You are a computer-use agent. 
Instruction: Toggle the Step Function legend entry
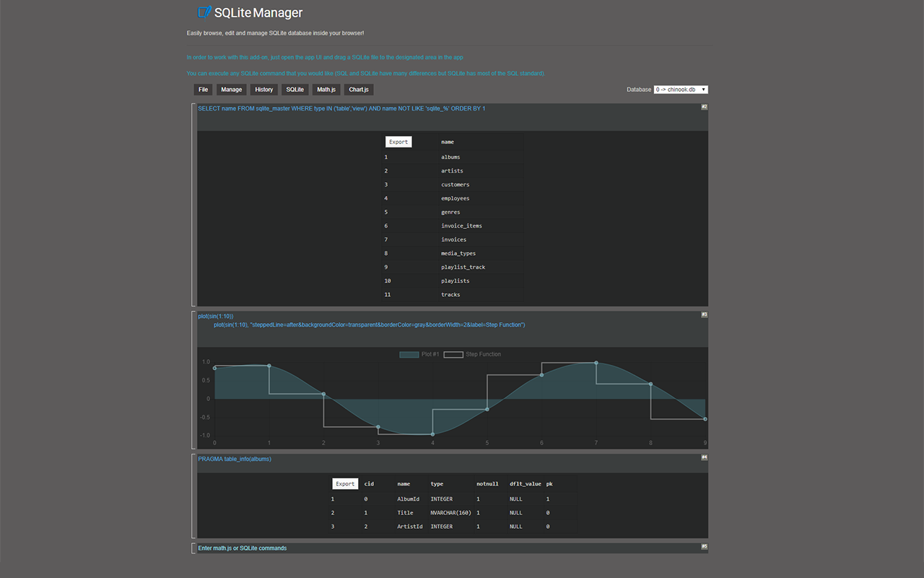pyautogui.click(x=472, y=354)
